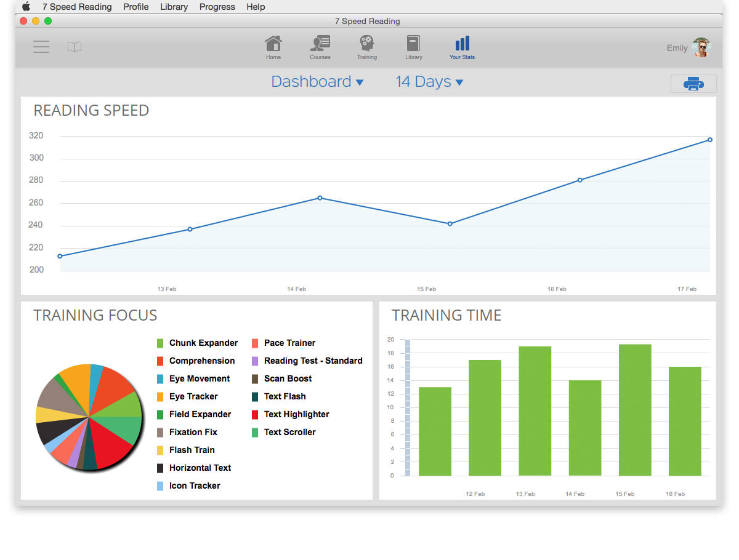Expand the Dashboard dropdown

point(318,82)
